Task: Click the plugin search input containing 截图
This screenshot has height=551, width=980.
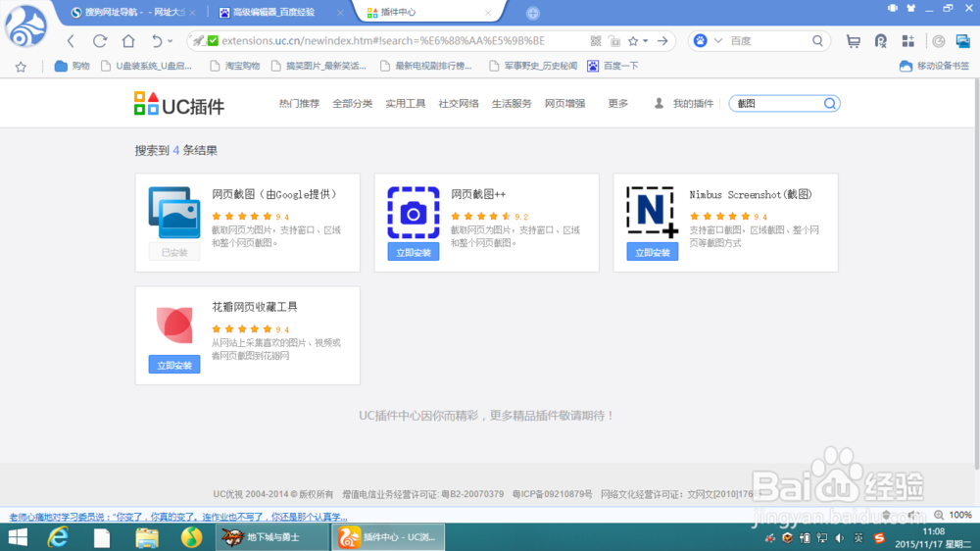Action: click(x=775, y=104)
